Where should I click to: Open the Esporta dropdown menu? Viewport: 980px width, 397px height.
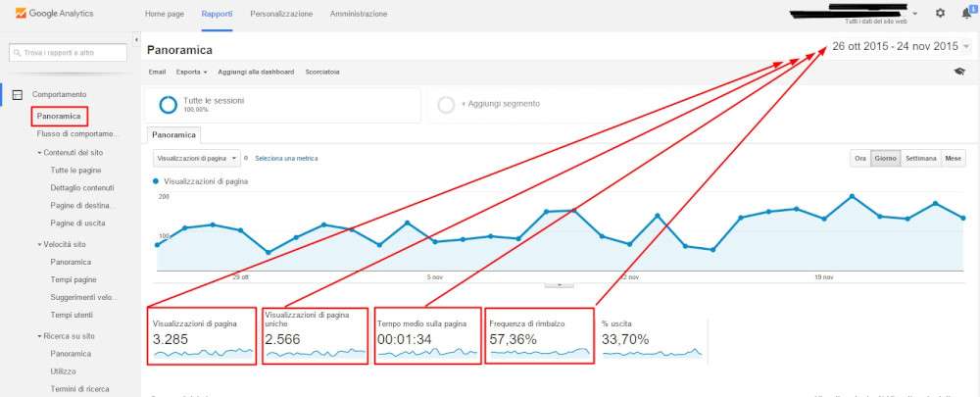pyautogui.click(x=191, y=72)
